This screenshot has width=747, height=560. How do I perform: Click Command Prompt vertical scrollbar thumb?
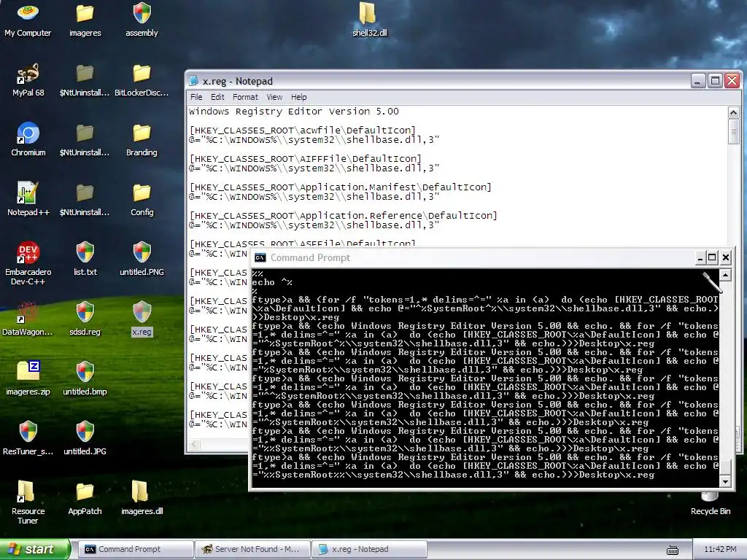(x=725, y=467)
